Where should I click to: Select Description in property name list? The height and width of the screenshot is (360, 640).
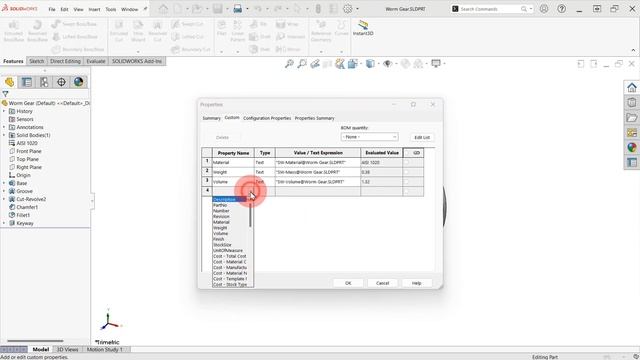click(x=229, y=199)
